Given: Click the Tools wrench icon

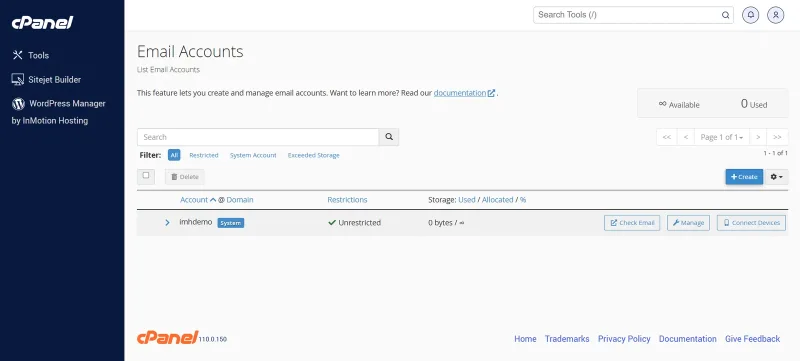Looking at the screenshot, I should pyautogui.click(x=17, y=55).
